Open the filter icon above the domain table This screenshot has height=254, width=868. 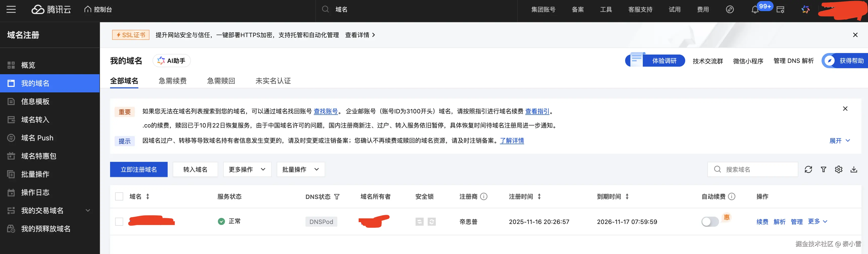(x=823, y=169)
